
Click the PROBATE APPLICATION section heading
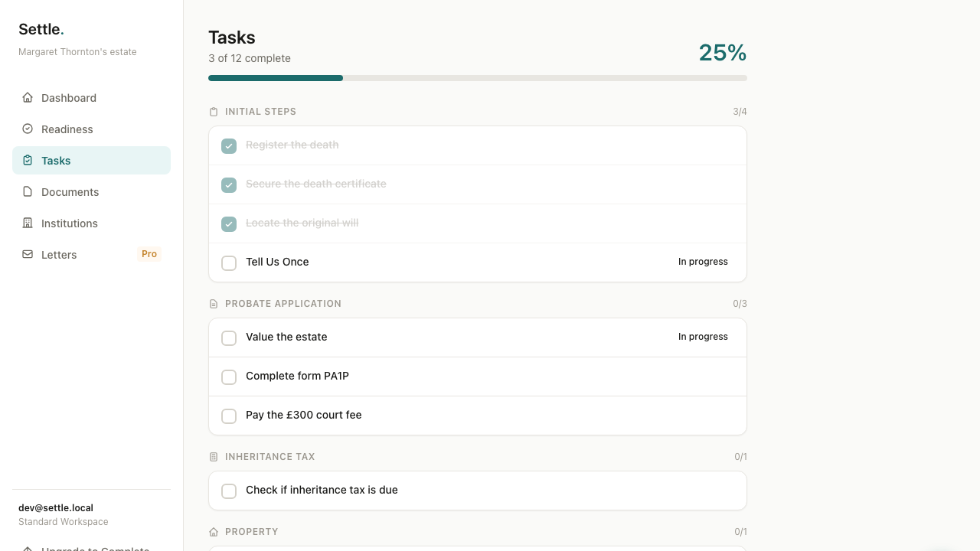[x=283, y=304]
